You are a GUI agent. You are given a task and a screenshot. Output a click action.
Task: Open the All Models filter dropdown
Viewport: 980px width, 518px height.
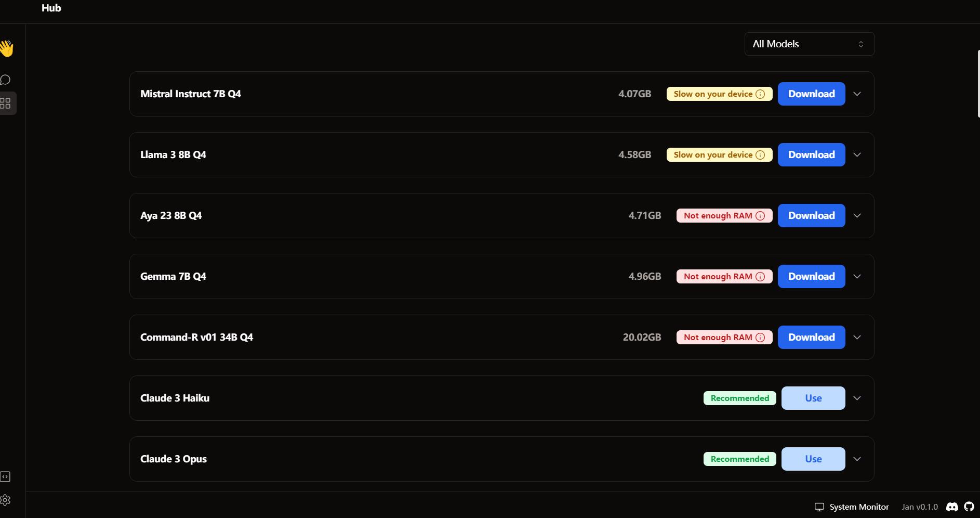pos(809,44)
